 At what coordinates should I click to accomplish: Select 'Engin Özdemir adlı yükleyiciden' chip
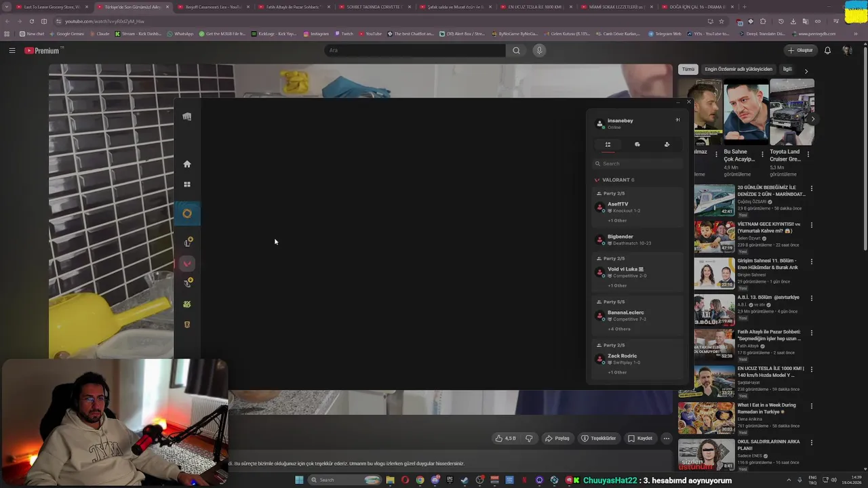pos(738,69)
